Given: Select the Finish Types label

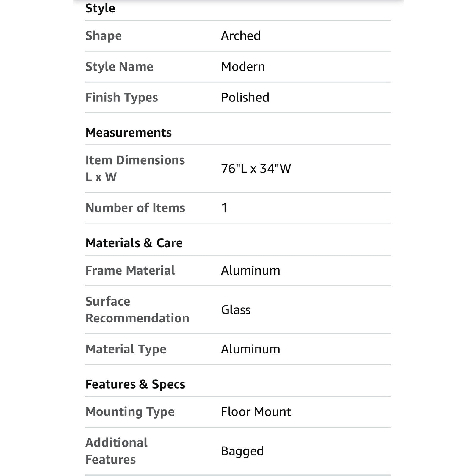Looking at the screenshot, I should (x=122, y=98).
